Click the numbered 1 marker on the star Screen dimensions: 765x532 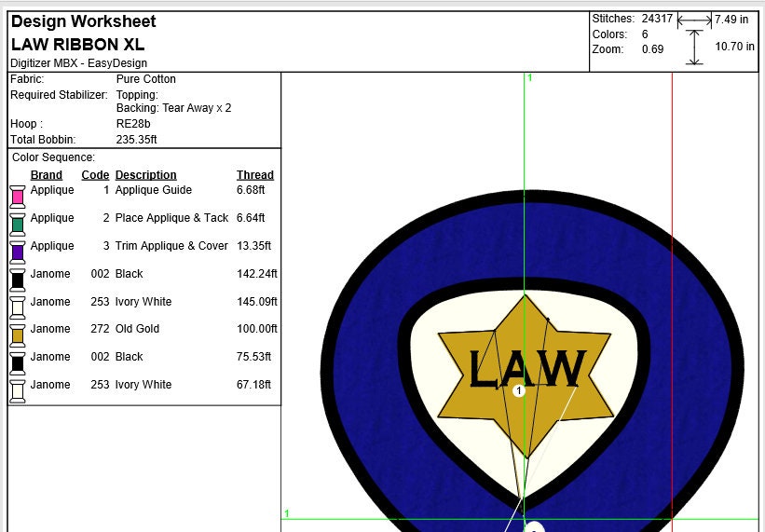519,391
